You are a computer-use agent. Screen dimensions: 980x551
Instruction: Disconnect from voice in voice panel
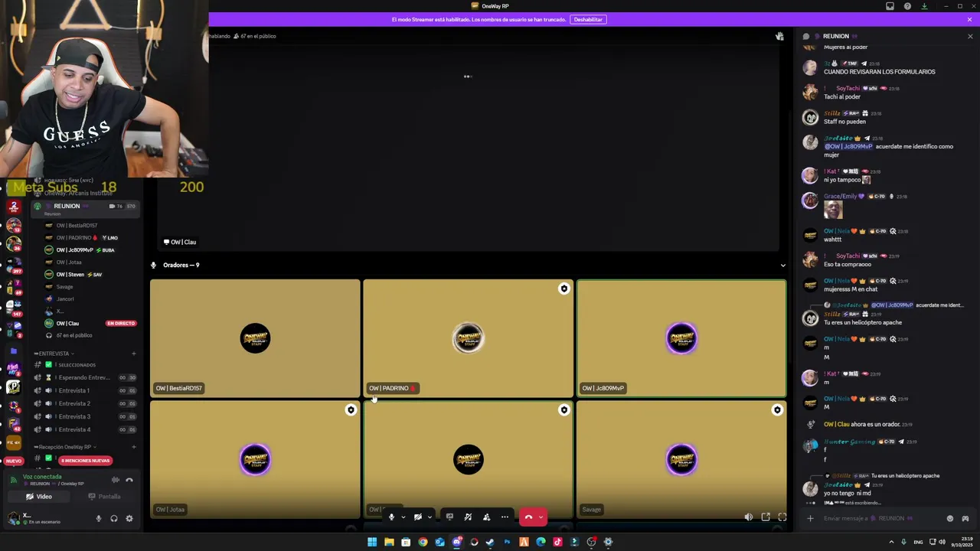(x=129, y=480)
